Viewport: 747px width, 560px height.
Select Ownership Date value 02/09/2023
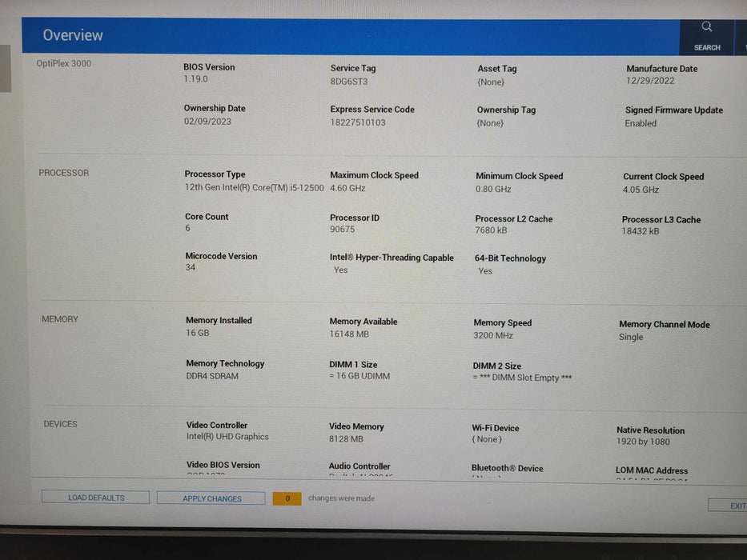pos(207,122)
